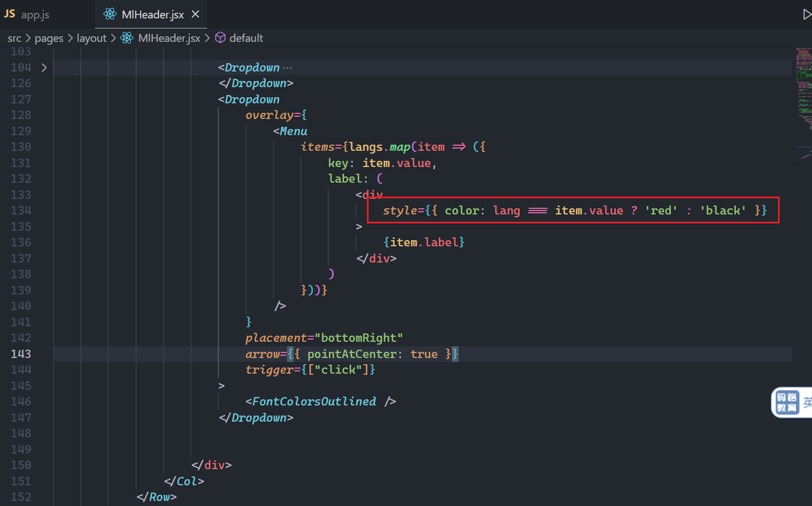Open MlHeader.jsx breadcrumb segment
This screenshot has height=506, width=812.
coord(169,38)
